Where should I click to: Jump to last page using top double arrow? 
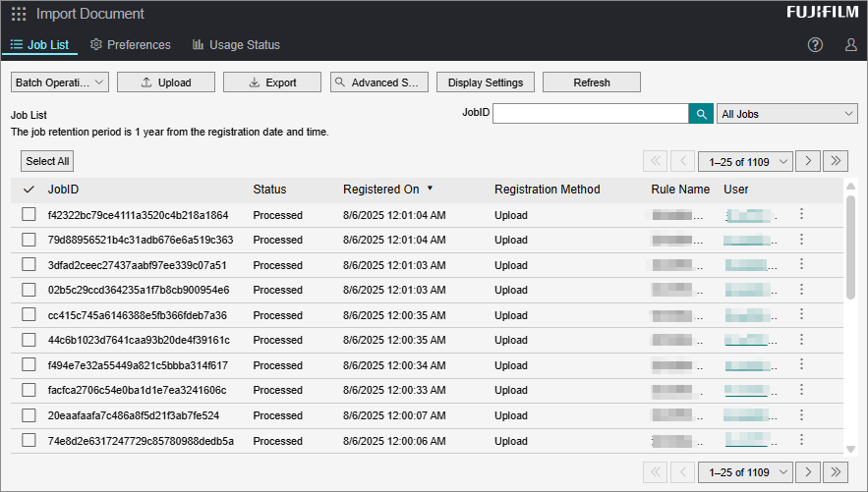[x=836, y=161]
